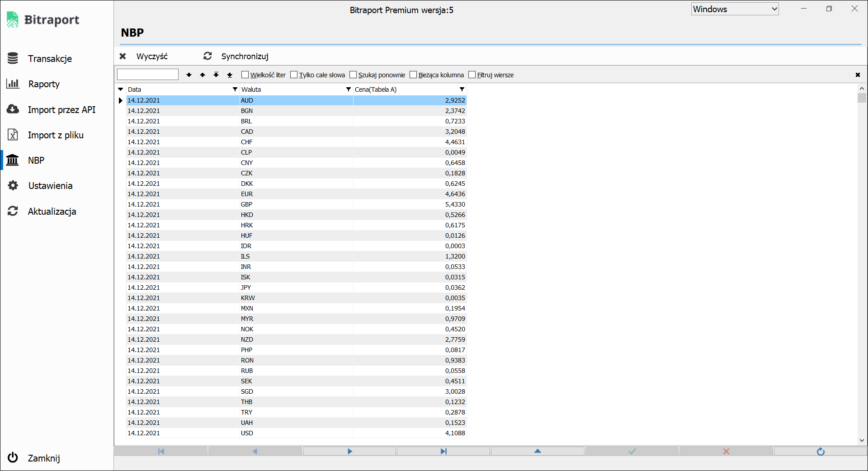Viewport: 868px width, 471px height.
Task: Select the date cell in the AUD row
Action: point(183,100)
